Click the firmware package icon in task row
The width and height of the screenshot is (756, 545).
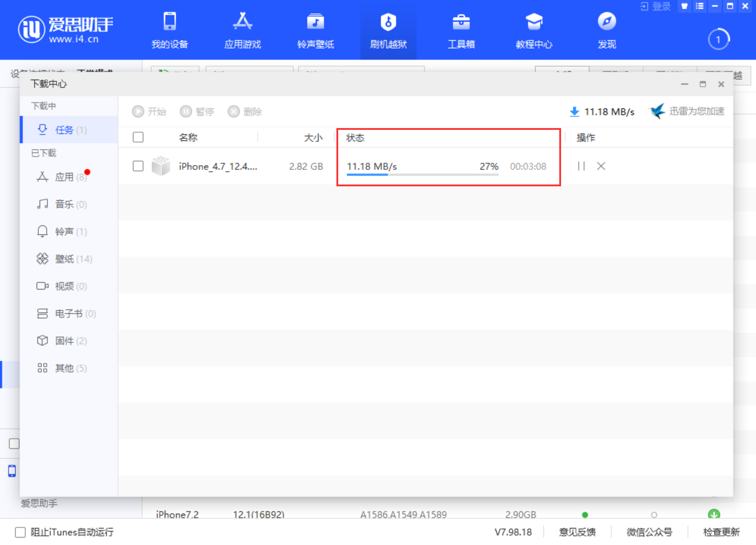point(161,166)
